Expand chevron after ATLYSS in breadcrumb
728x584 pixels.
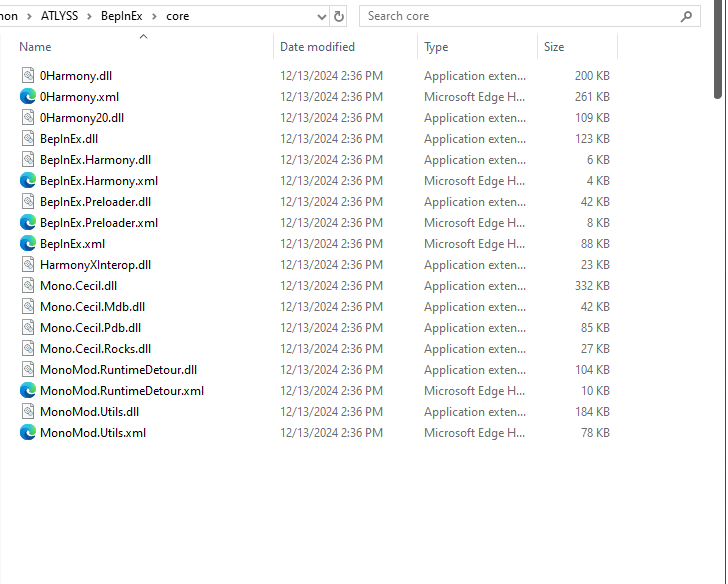[x=89, y=17]
